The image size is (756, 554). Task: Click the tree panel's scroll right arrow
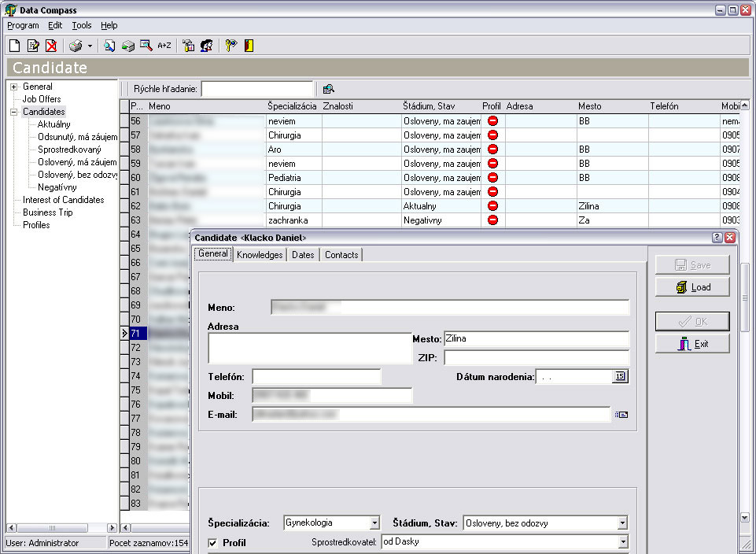[112, 527]
